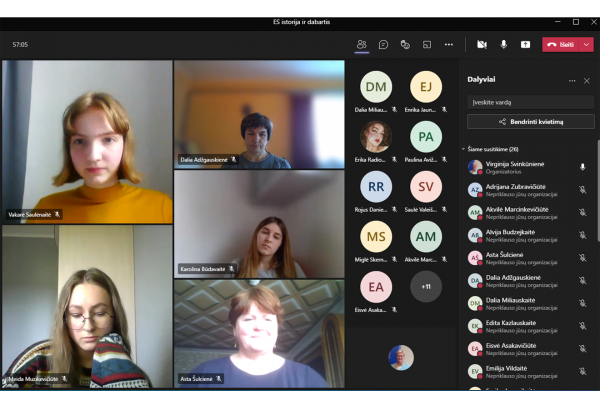
Task: Select Virginija Svinkūnienė in participants list
Action: point(526,167)
